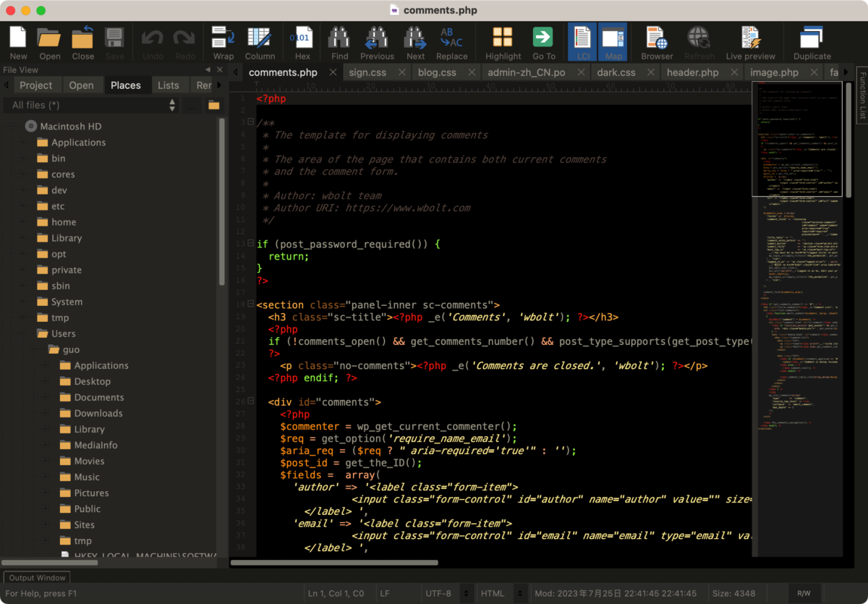Open the Replace tool
The width and height of the screenshot is (868, 604).
pyautogui.click(x=452, y=43)
